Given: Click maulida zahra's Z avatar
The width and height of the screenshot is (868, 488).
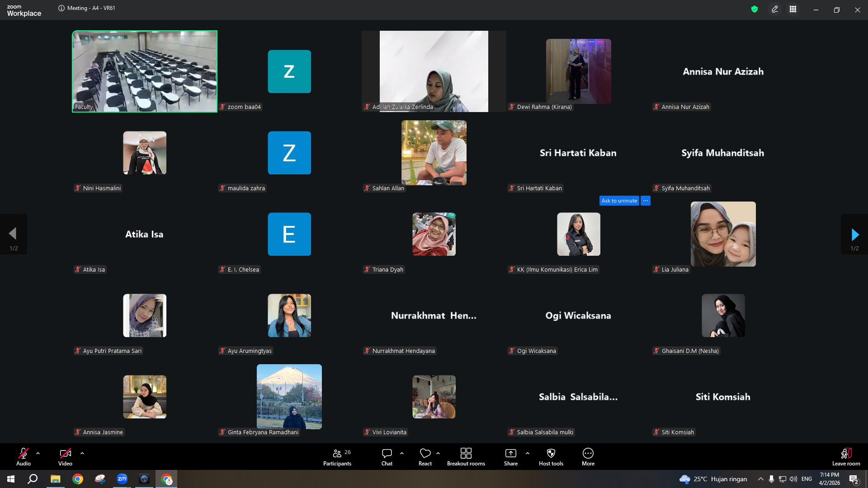Looking at the screenshot, I should pos(289,153).
